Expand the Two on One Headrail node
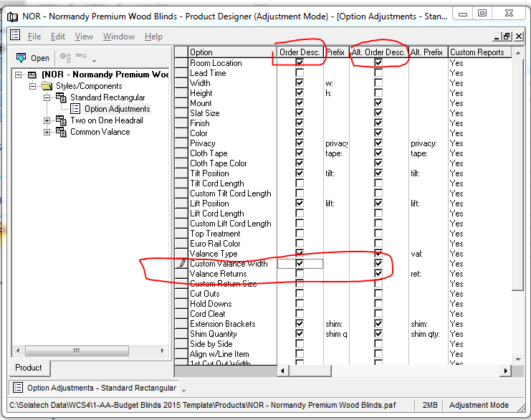Viewport: 531px width, 420px height. [47, 120]
